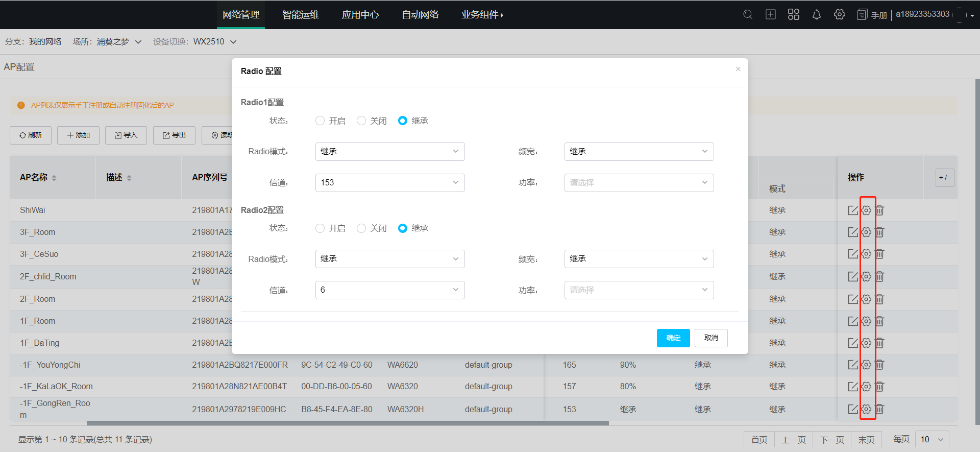Viewport: 980px width, 452px height.
Task: Open Radio1 channel dropdown showing 153
Action: coord(389,183)
